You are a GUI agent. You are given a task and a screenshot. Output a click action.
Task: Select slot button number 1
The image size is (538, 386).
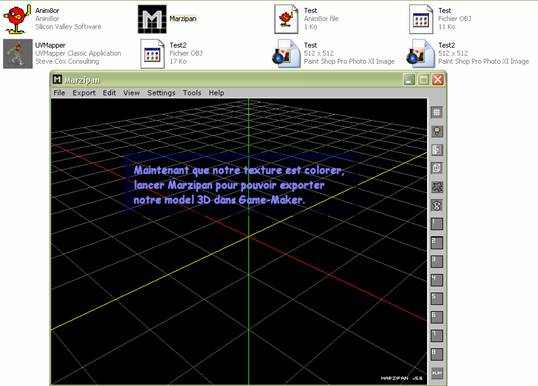pyautogui.click(x=437, y=224)
